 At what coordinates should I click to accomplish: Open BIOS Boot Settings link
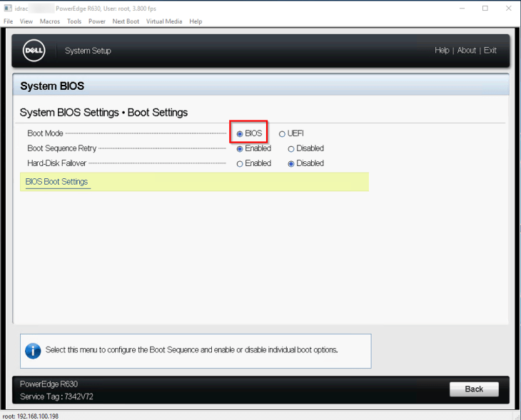56,182
